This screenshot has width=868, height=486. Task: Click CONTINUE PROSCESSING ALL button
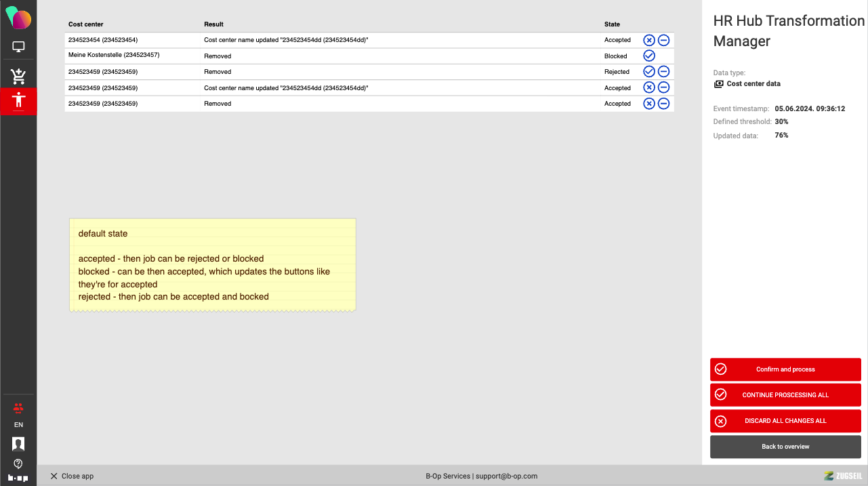click(785, 395)
